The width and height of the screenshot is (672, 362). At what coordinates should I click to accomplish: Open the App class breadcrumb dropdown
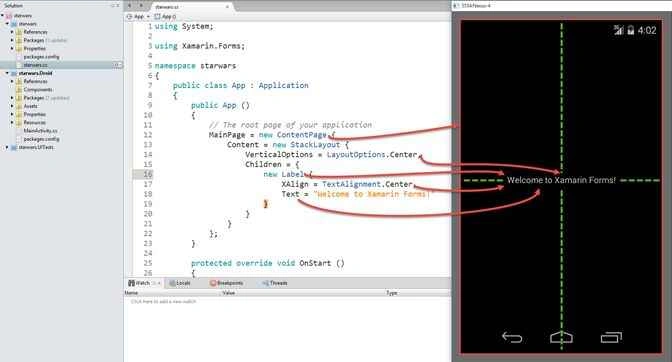tap(138, 17)
